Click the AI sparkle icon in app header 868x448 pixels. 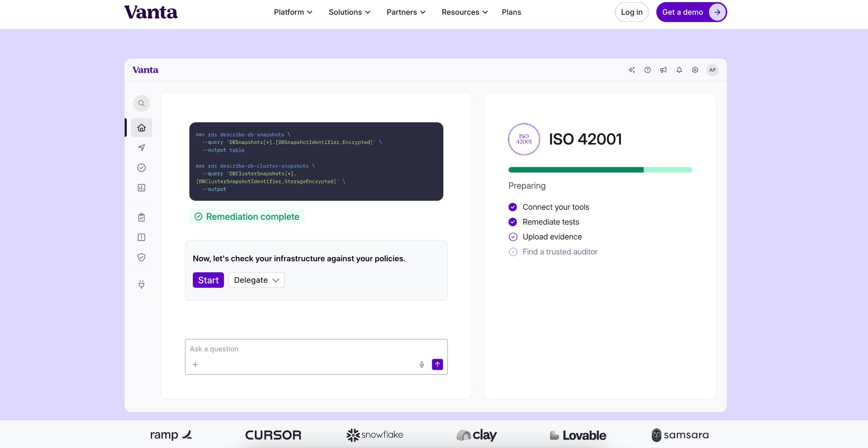632,70
